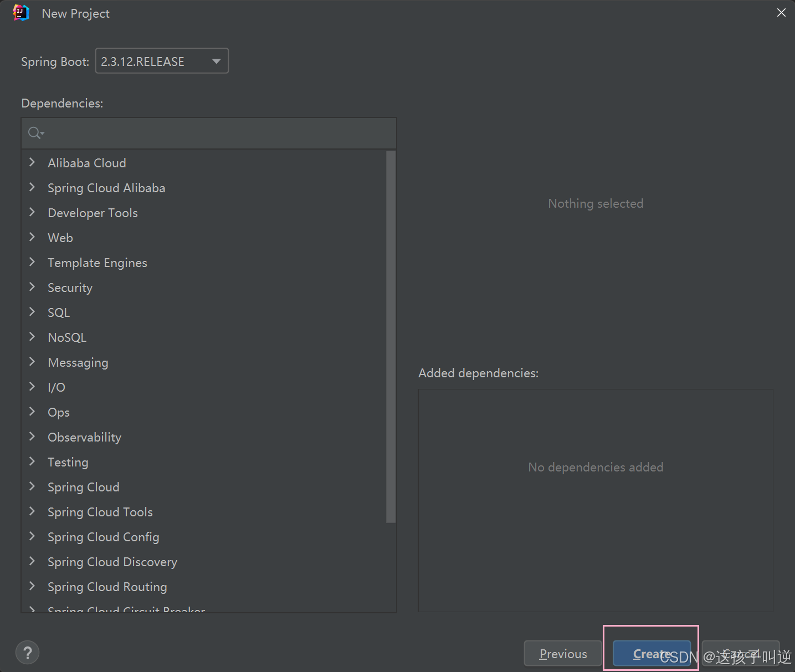This screenshot has height=672, width=795.
Task: Click the Create button
Action: (x=652, y=653)
